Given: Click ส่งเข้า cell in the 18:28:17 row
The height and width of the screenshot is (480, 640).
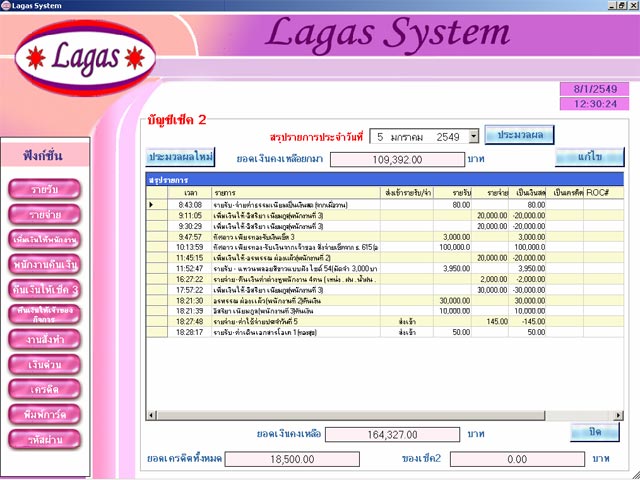Looking at the screenshot, I should coord(407,332).
